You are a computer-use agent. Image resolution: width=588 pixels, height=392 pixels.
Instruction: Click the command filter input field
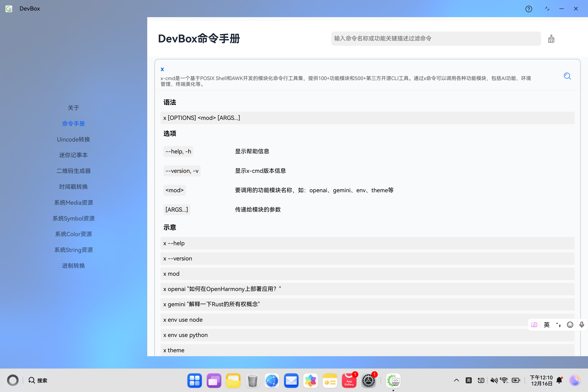coord(436,38)
